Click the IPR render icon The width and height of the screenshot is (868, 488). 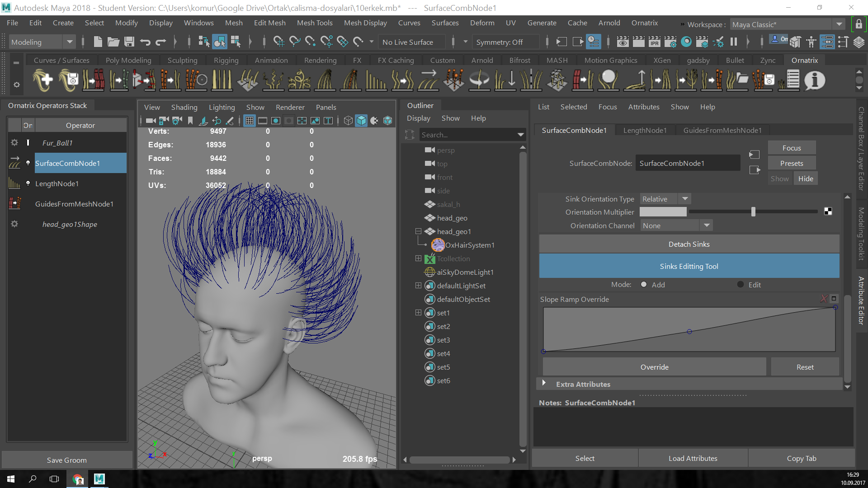pos(654,42)
